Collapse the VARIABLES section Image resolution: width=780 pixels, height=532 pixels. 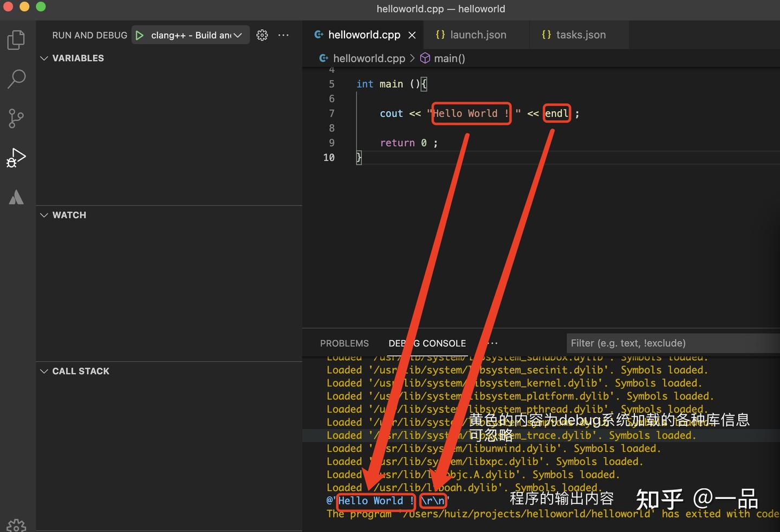44,58
